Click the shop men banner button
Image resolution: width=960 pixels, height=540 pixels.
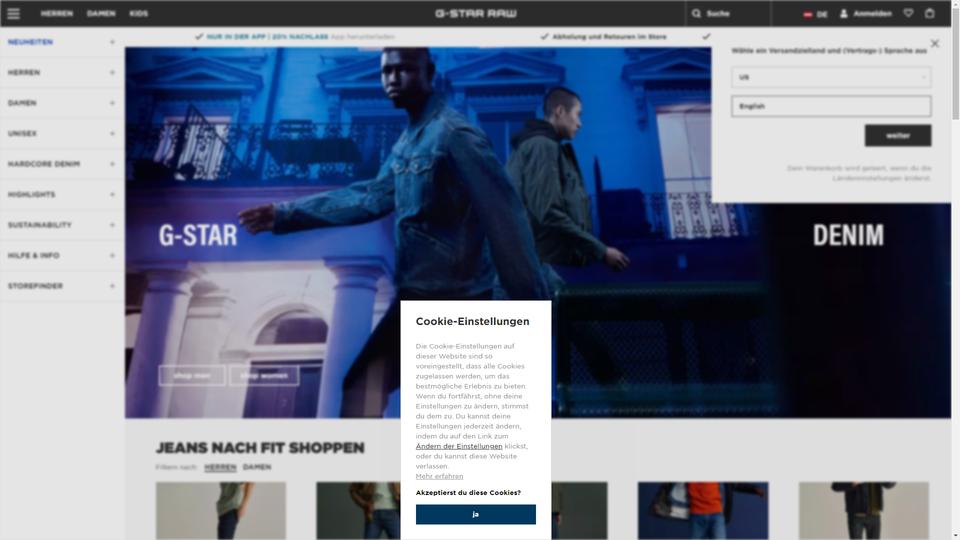point(192,375)
